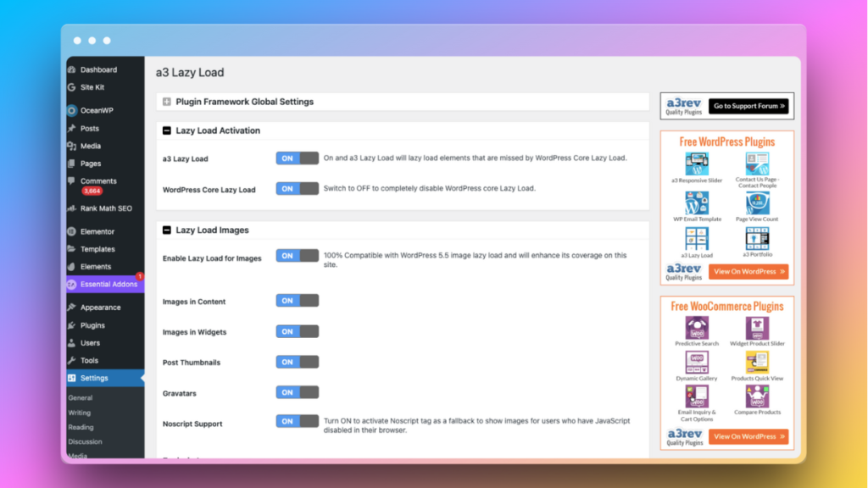Toggle Enable Lazy Load for Images
This screenshot has width=868, height=488.
coord(298,256)
